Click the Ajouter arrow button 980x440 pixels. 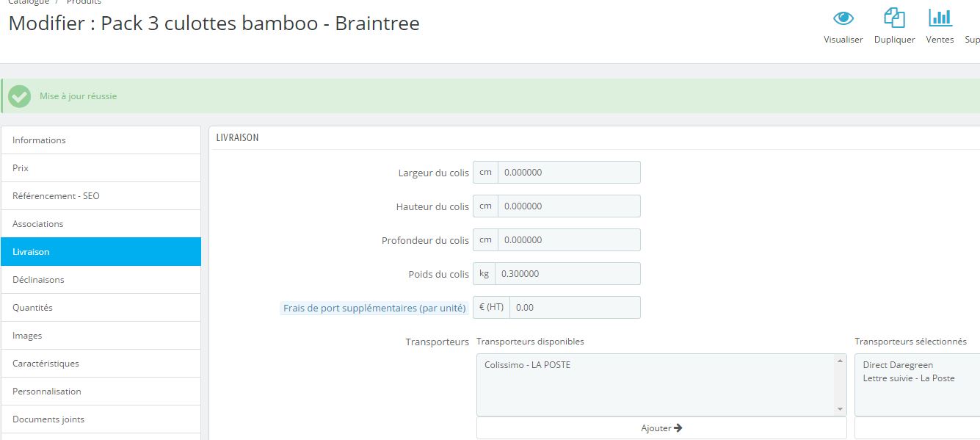point(661,428)
